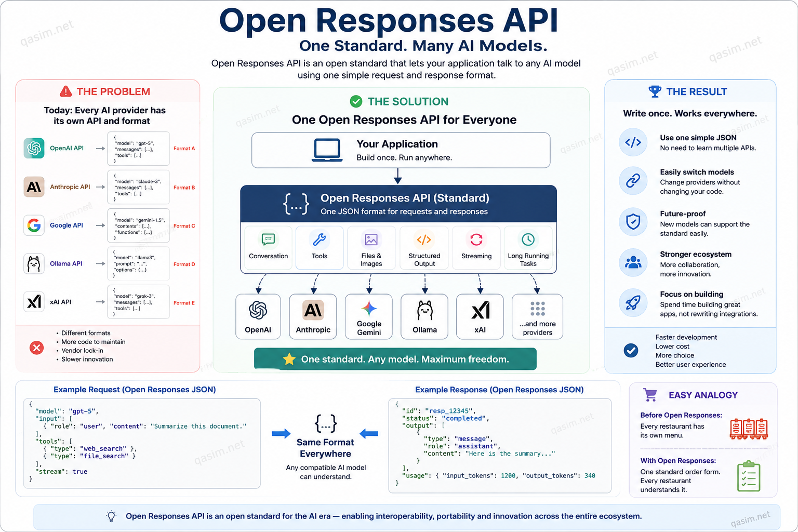Select the Conversation chat bubble icon
This screenshot has height=532, width=798.
point(268,240)
